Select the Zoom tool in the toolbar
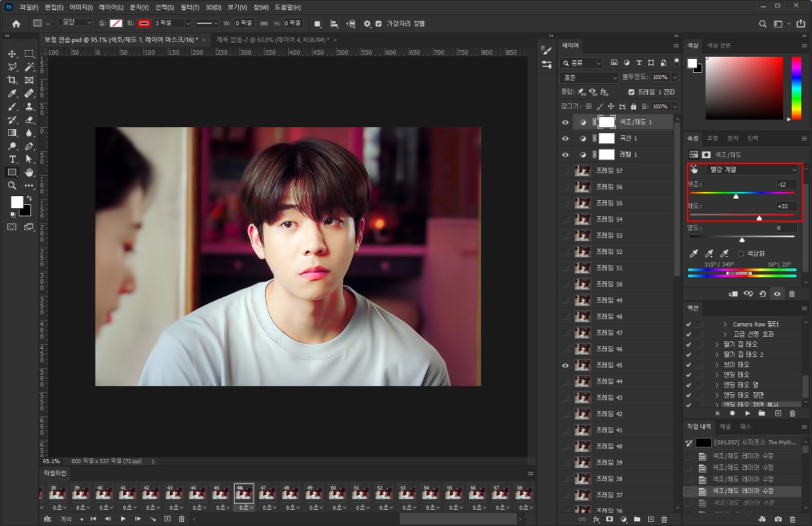812x526 pixels. 12,185
